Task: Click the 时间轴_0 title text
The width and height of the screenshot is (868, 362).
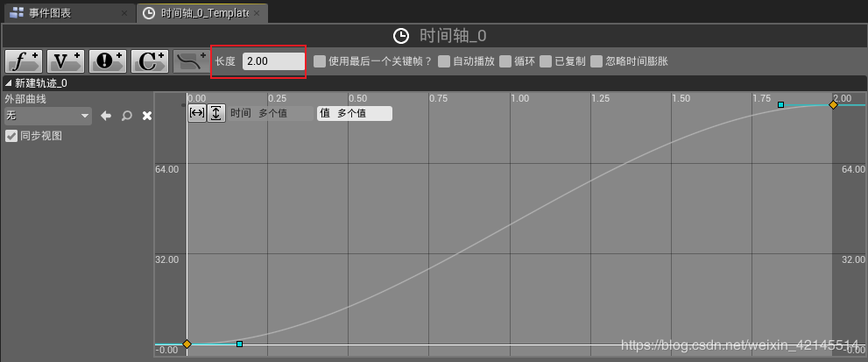Action: pos(454,36)
